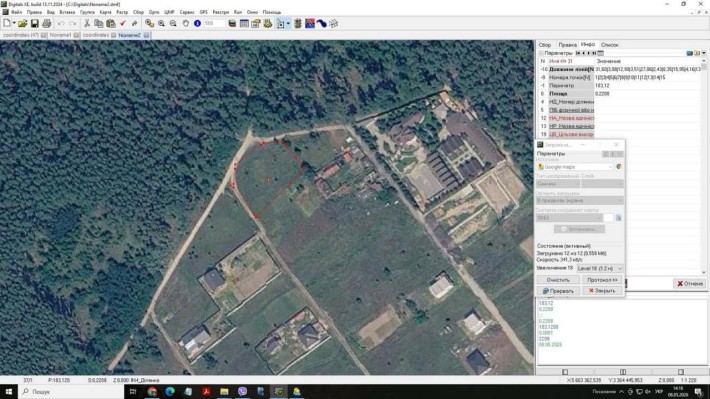The image size is (710, 399).
Task: Open the Windows Start menu
Action: point(9,391)
